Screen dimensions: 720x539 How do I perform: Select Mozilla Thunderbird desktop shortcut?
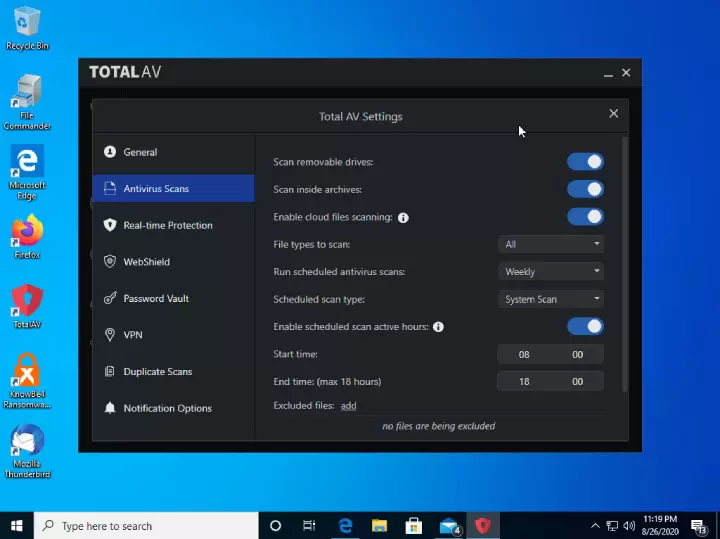pyautogui.click(x=27, y=451)
